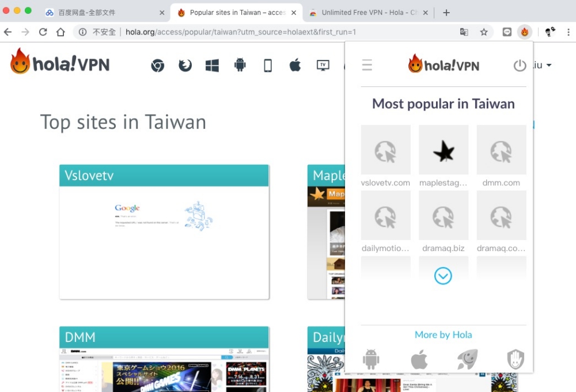The image size is (576, 392).
Task: Switch to the 百度网盘-全部文件 tab
Action: point(104,13)
